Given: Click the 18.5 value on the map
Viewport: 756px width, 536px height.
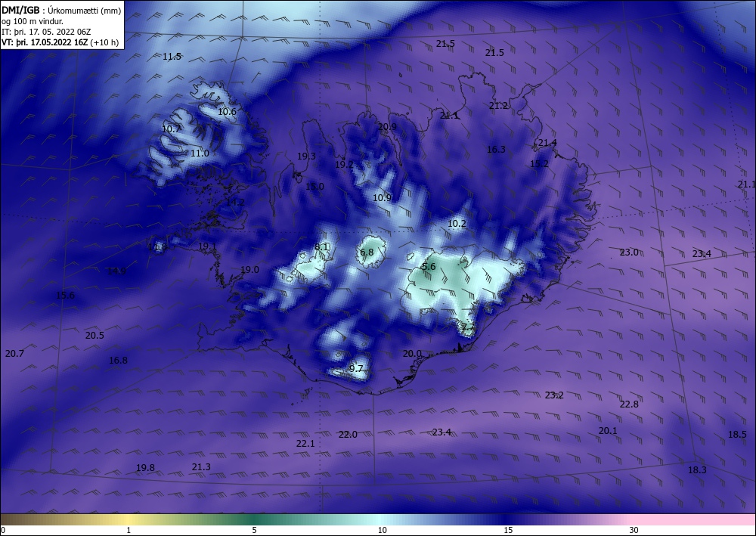Looking at the screenshot, I should click(737, 435).
